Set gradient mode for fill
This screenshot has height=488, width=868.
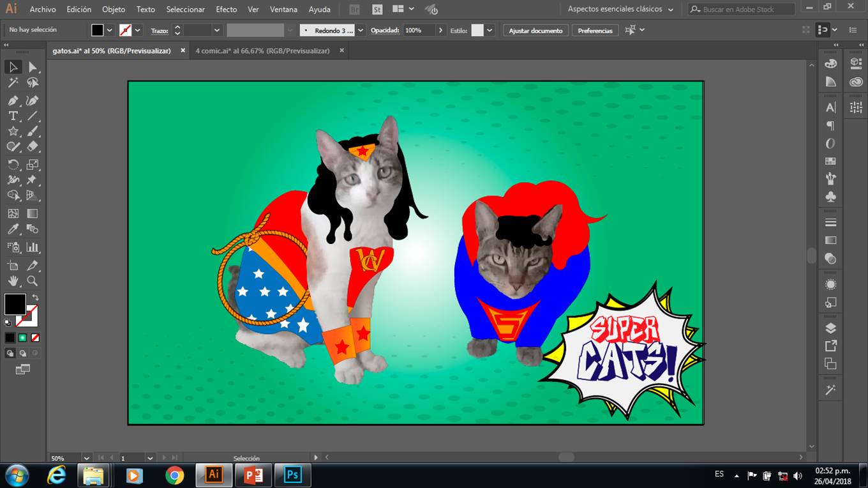click(22, 337)
